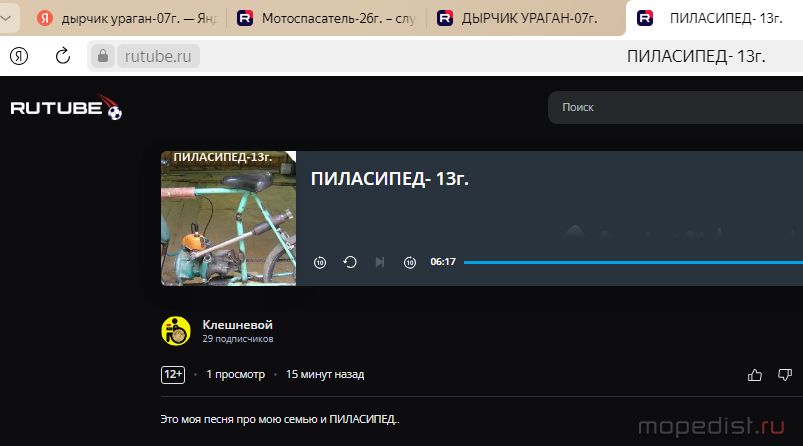The width and height of the screenshot is (803, 446).
Task: Click the blue playback progress bar
Action: [633, 262]
